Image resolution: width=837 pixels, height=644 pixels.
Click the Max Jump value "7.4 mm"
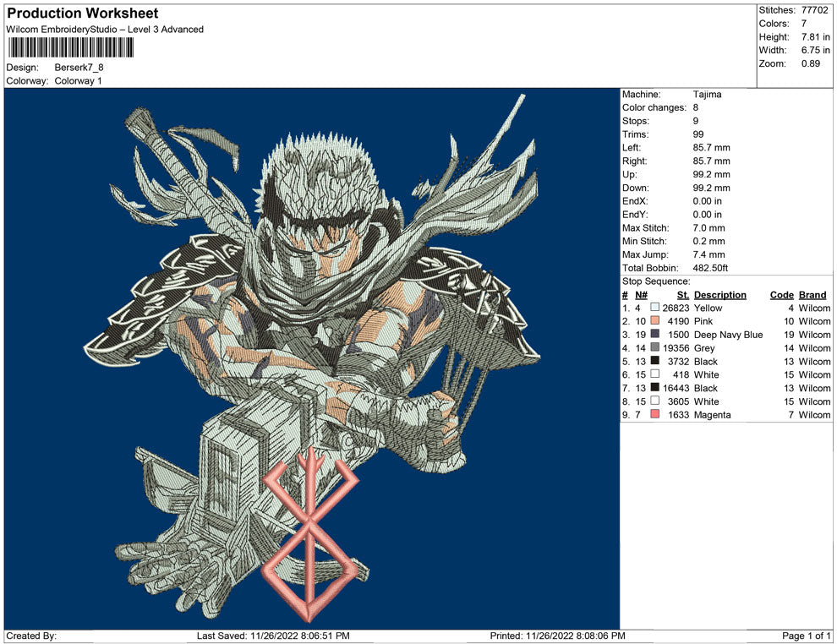708,254
